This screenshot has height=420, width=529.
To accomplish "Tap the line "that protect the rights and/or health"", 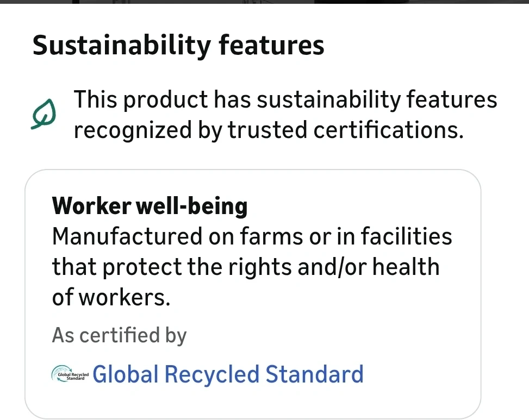I will pos(245,267).
